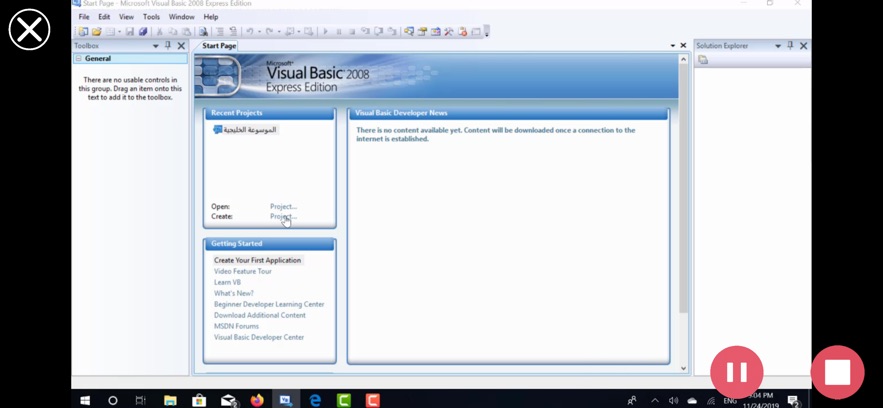The image size is (883, 408).
Task: Click the Start Debugging play icon
Action: [325, 32]
